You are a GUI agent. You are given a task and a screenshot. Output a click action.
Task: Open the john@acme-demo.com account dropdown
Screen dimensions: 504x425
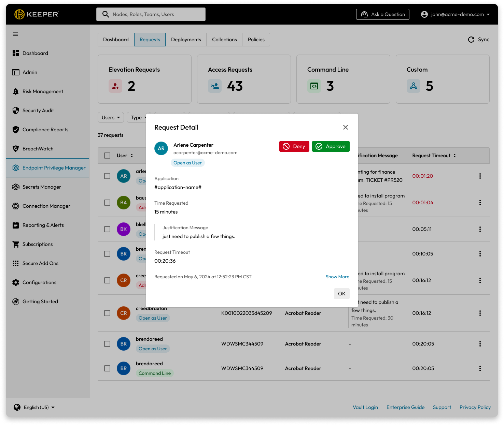[456, 14]
